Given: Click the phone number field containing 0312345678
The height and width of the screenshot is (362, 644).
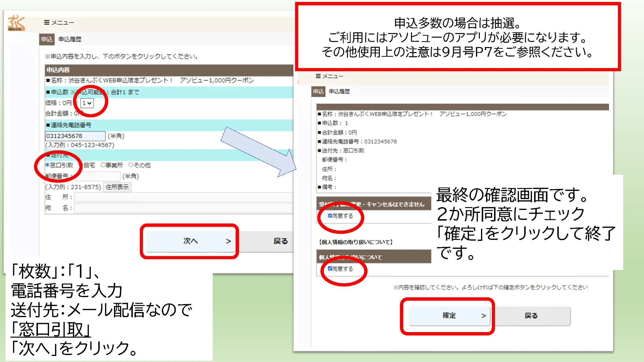Looking at the screenshot, I should click(x=75, y=136).
